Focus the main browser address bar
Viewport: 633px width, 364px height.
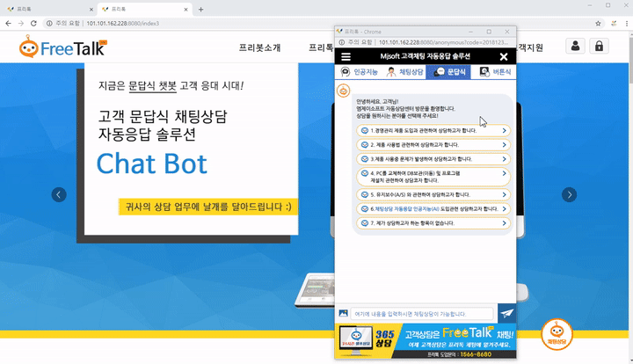323,24
